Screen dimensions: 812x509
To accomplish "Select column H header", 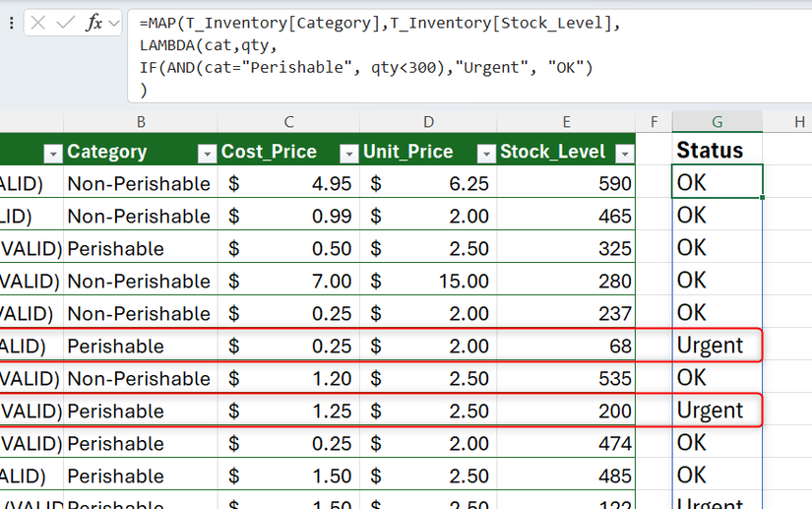I will 798,121.
